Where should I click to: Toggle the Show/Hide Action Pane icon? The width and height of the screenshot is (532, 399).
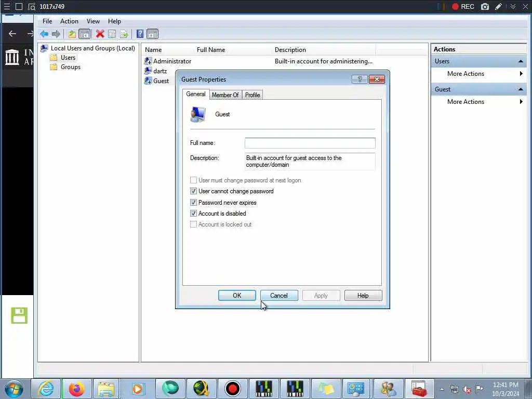pos(153,34)
